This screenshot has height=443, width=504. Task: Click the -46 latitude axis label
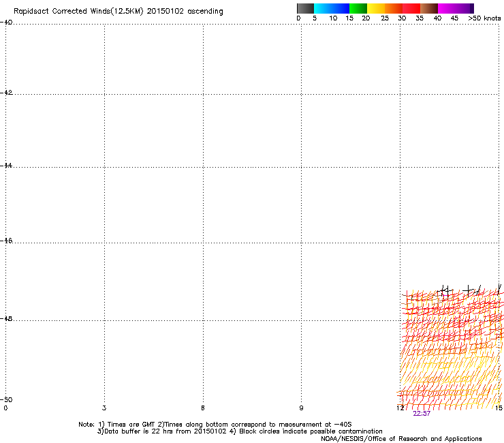pos(6,241)
